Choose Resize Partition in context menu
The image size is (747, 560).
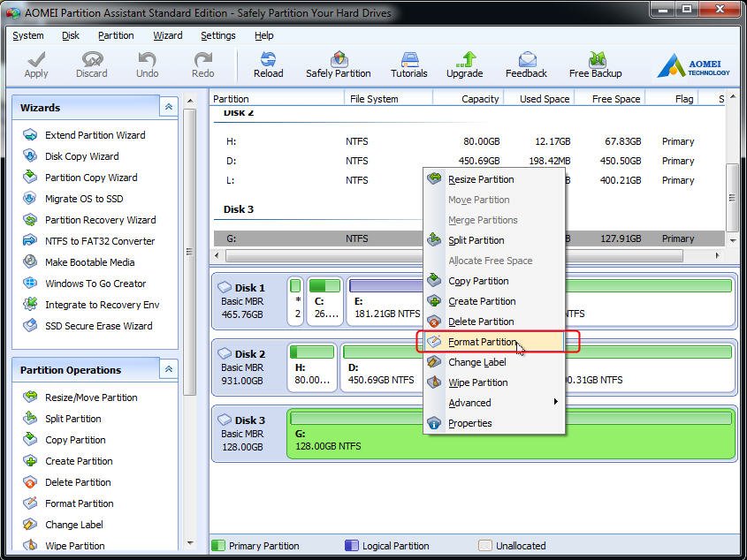pos(493,179)
